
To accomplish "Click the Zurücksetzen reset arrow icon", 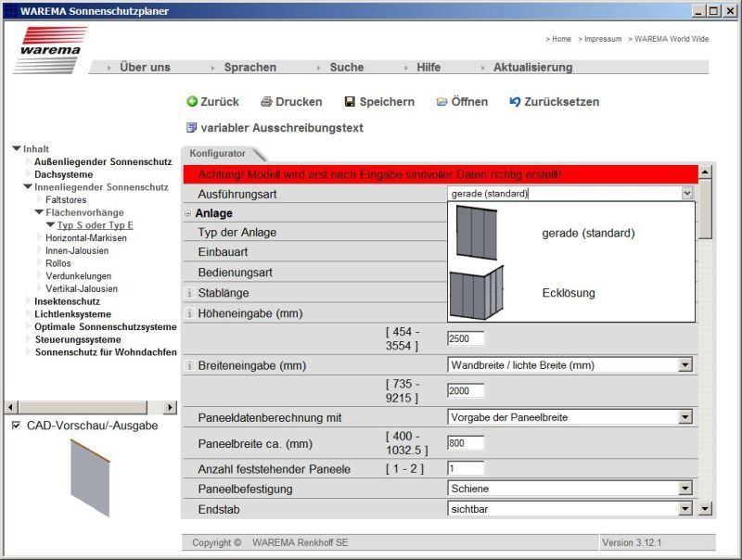I will click(515, 102).
